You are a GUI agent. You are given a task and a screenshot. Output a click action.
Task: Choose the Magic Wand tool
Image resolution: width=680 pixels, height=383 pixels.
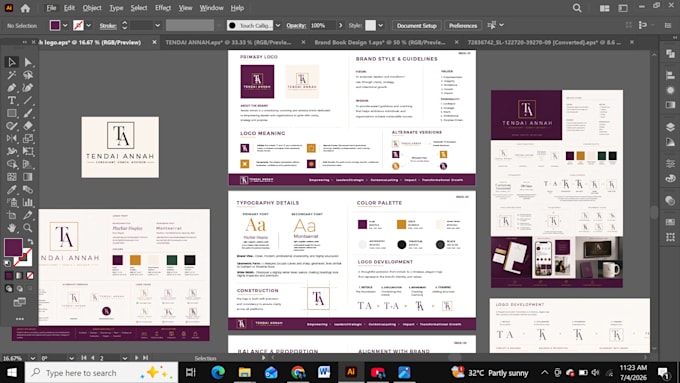coord(12,75)
